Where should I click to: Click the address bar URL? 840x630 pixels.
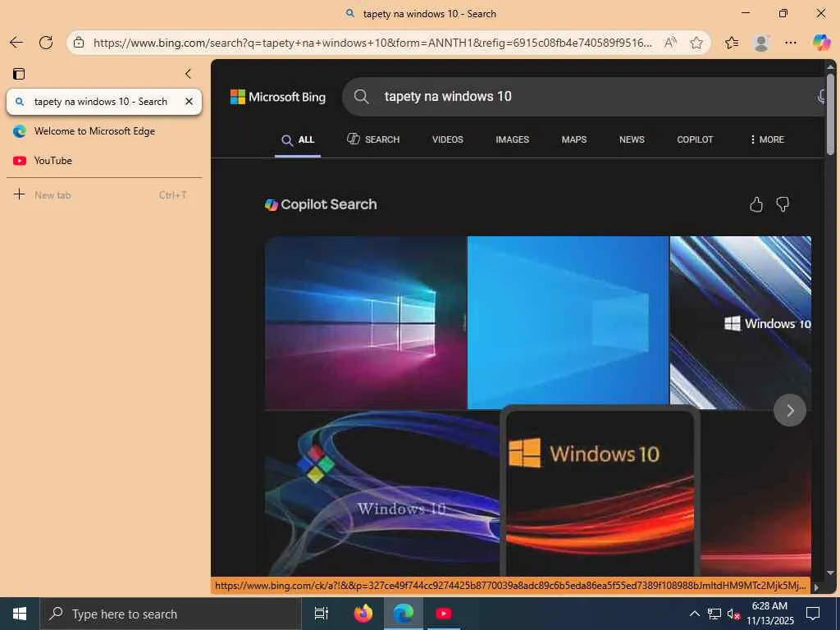372,43
